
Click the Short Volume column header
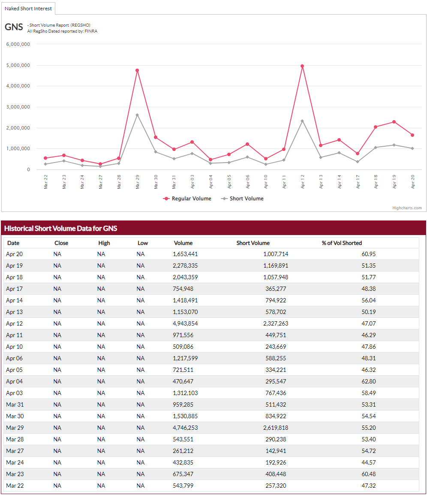tap(253, 243)
